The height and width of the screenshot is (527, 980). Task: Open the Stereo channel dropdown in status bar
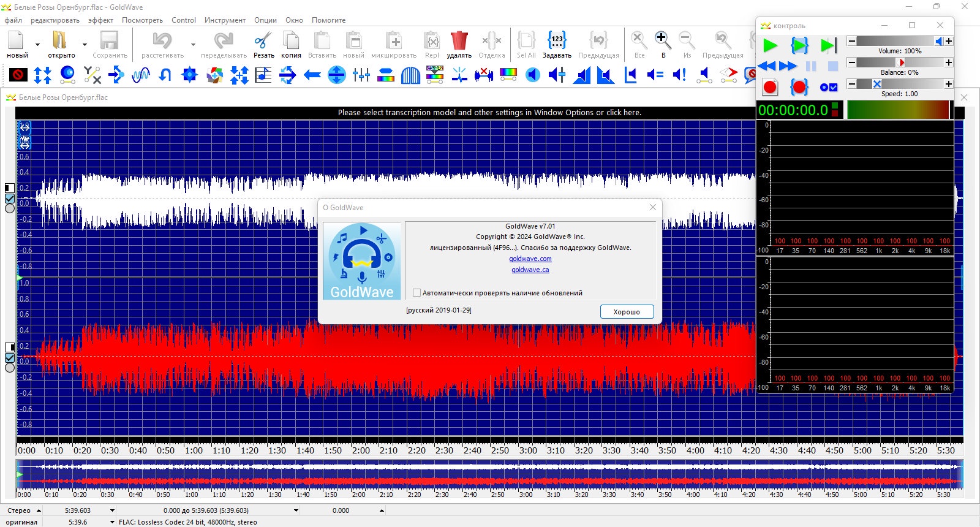coord(39,510)
